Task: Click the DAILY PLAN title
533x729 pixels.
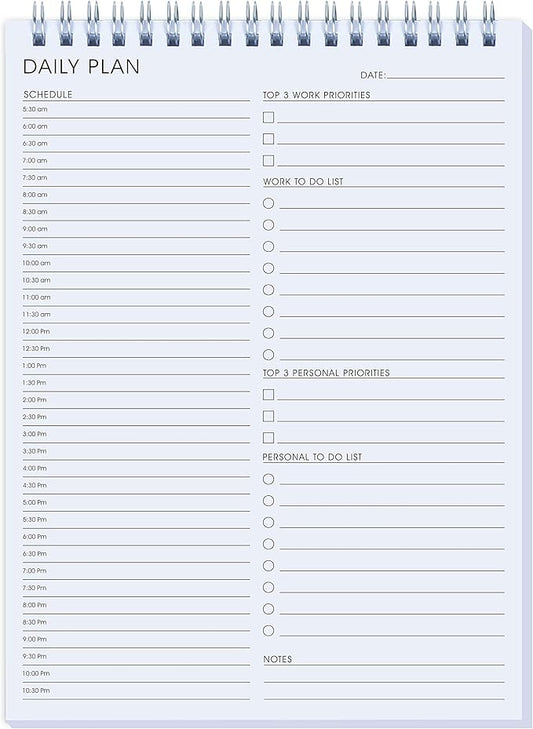Action: click(81, 66)
